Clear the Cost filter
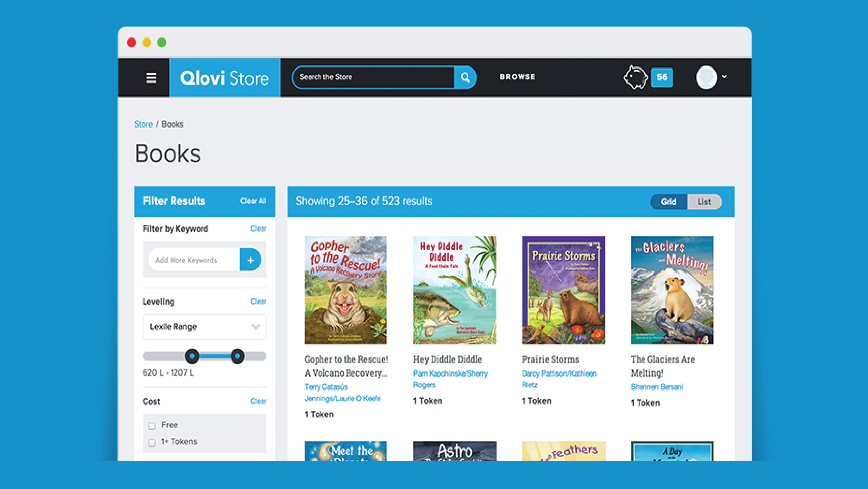This screenshot has height=489, width=868. pyautogui.click(x=258, y=401)
